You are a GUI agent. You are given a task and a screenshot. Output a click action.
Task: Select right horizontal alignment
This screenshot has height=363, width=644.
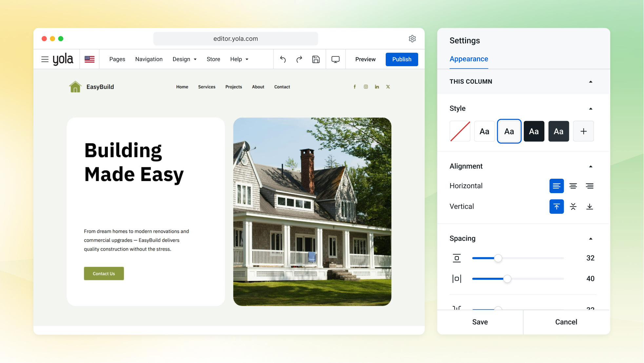(589, 186)
